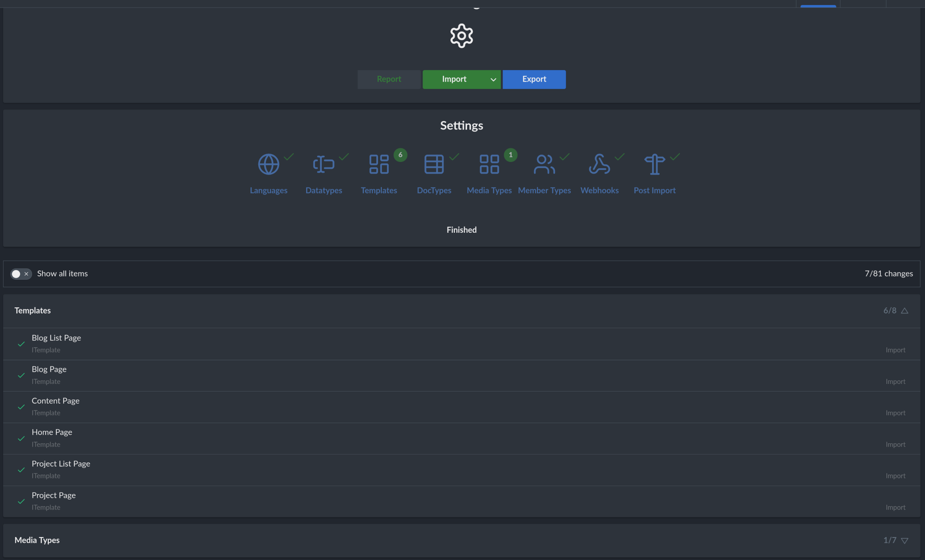Click the Content Page template entry
925x560 pixels.
[x=56, y=401]
